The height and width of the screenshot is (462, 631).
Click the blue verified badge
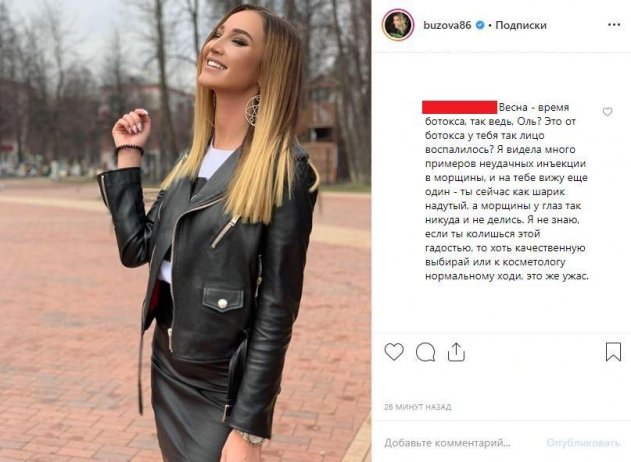coord(480,25)
